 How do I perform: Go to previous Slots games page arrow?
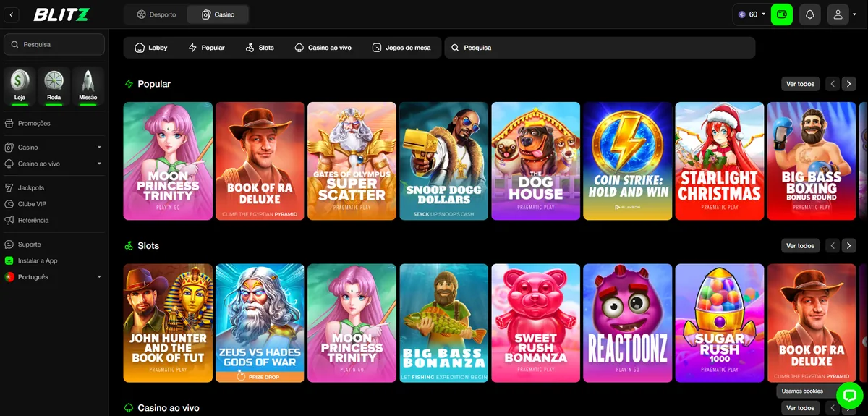pyautogui.click(x=833, y=246)
